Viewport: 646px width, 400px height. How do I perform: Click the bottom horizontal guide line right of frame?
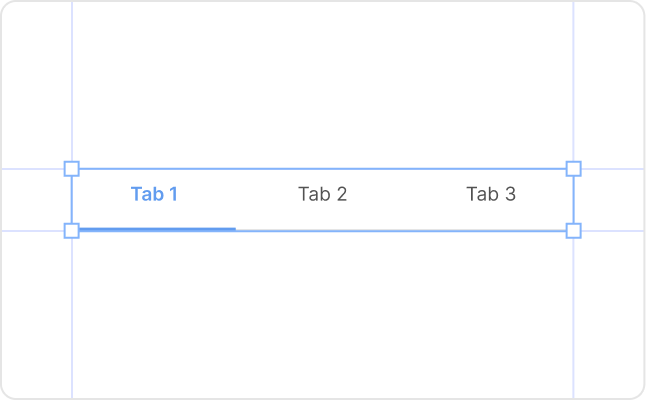tap(610, 231)
